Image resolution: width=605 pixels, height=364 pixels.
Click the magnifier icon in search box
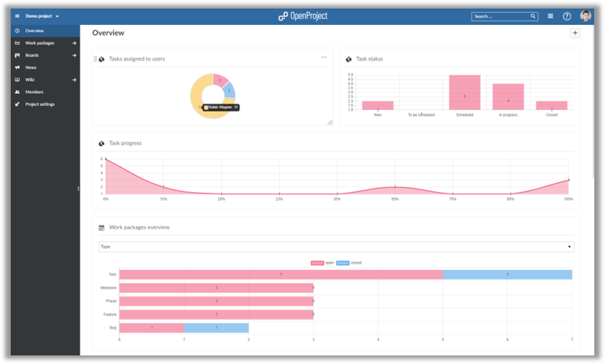533,16
